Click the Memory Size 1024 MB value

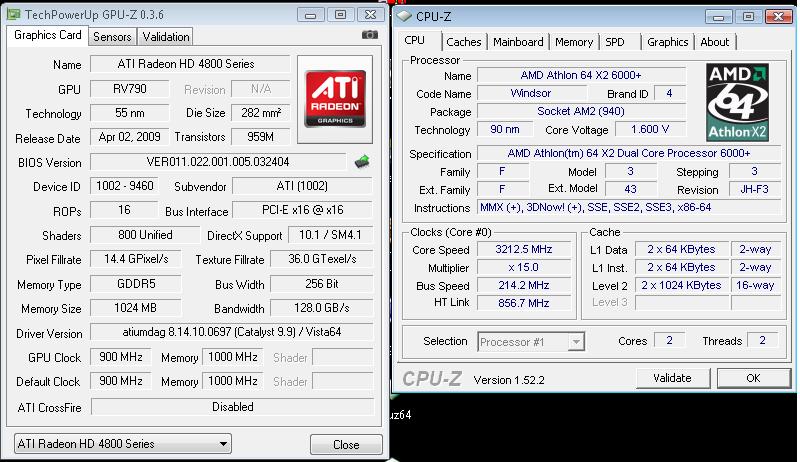point(136,308)
